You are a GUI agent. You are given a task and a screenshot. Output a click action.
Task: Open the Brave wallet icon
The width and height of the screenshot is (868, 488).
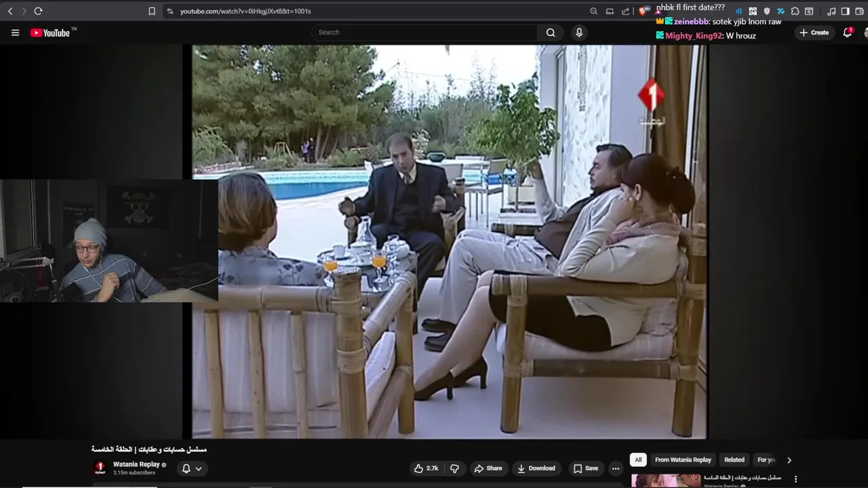[859, 11]
